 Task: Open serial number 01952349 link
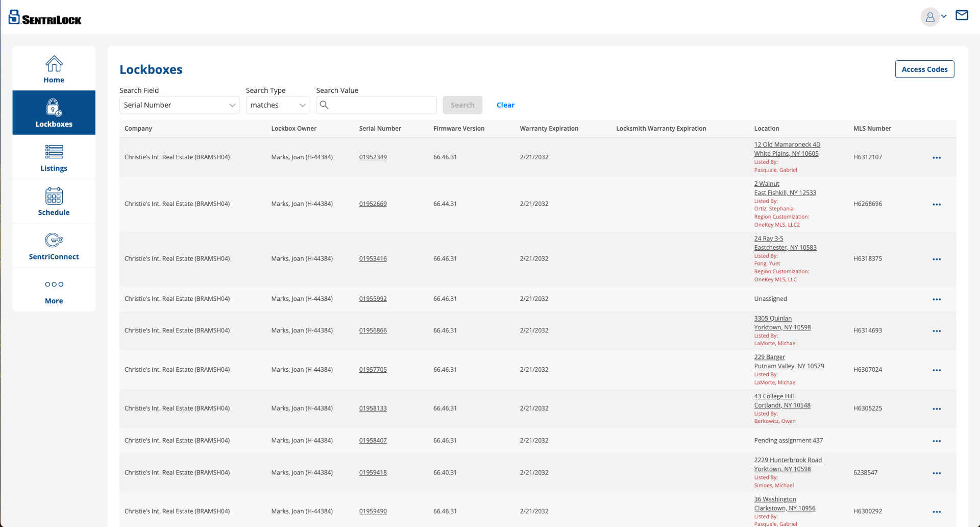[373, 157]
